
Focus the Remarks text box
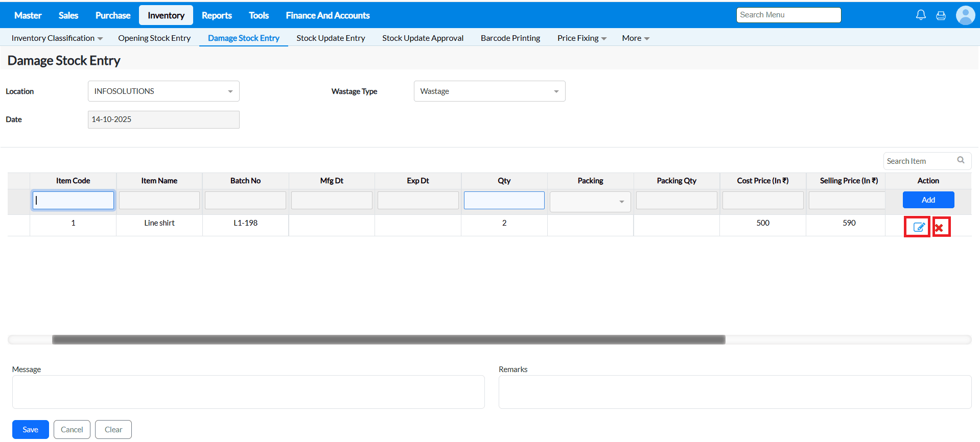pos(735,392)
